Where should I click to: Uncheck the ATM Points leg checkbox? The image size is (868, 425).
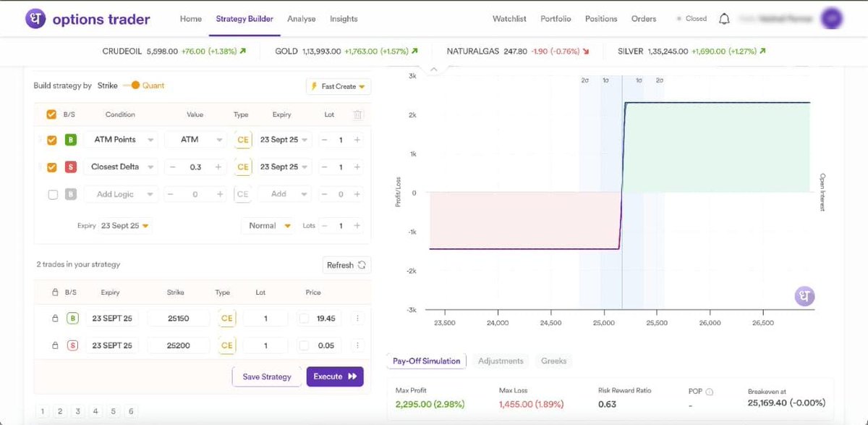tap(52, 140)
